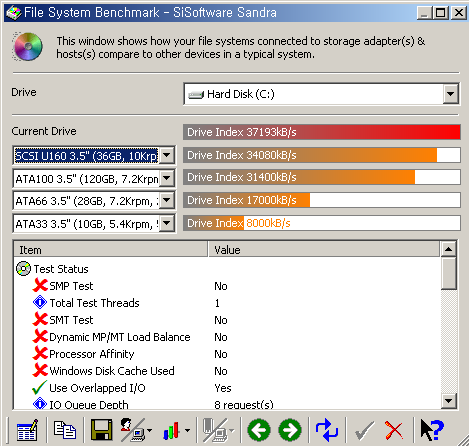Maximize the Sandra benchmark window

pyautogui.click(x=440, y=13)
